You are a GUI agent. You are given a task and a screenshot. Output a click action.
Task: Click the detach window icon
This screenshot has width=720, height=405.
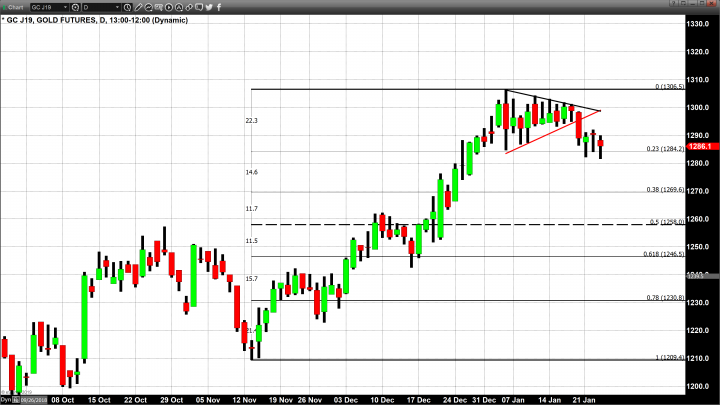pyautogui.click(x=683, y=3)
